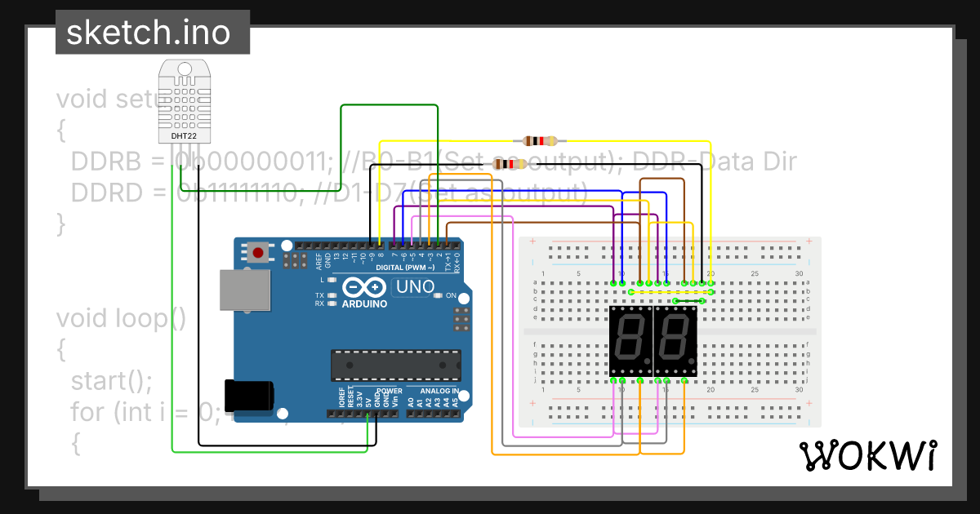
Task: Click the L LED indicator on Arduino
Action: click(332, 280)
